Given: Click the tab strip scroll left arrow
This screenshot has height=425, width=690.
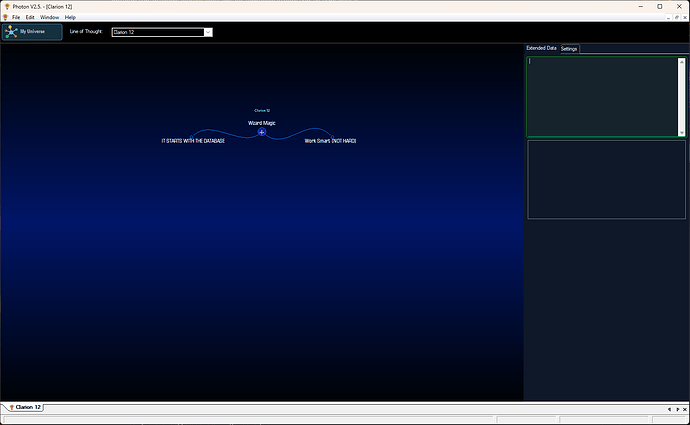Looking at the screenshot, I should pos(669,409).
